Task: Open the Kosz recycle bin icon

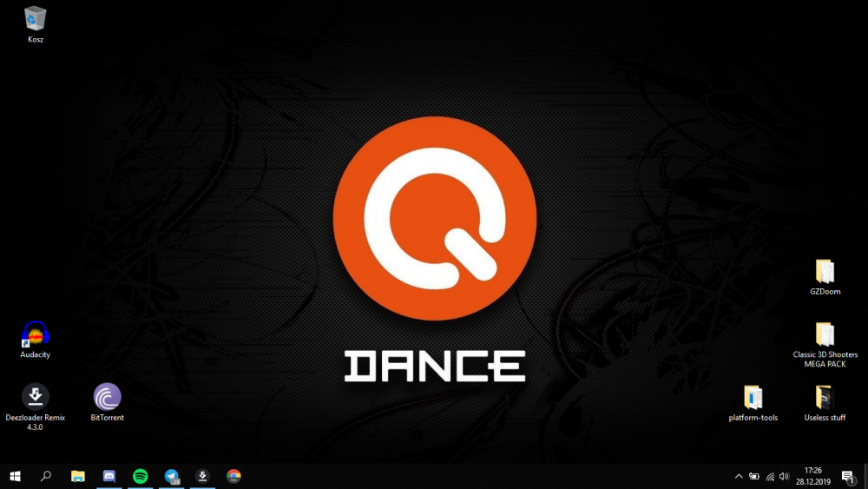Action: [x=36, y=18]
